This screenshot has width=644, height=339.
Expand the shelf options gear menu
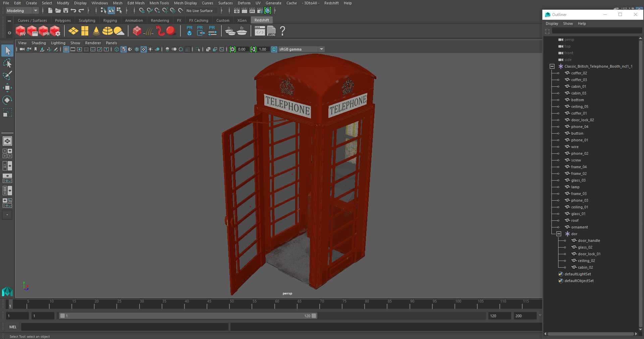click(x=9, y=33)
